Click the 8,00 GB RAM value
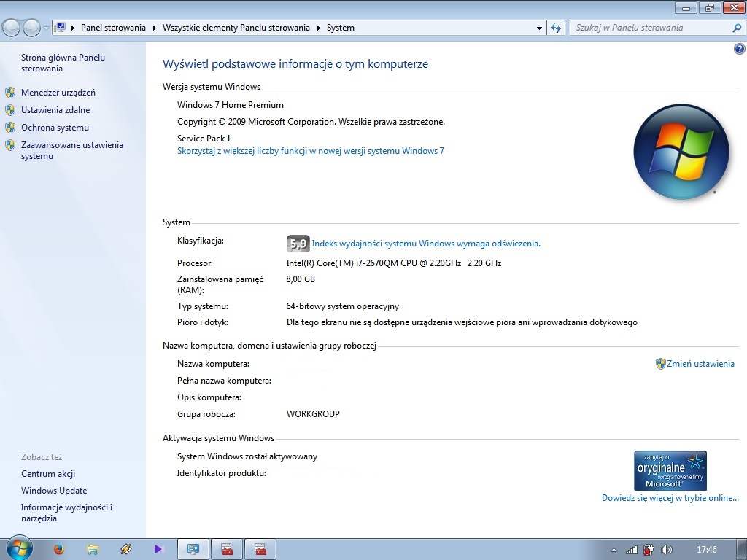The width and height of the screenshot is (747, 560). pyautogui.click(x=301, y=279)
